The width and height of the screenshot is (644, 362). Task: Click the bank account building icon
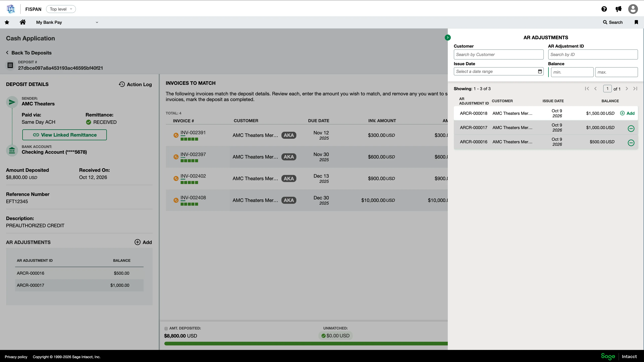[12, 151]
